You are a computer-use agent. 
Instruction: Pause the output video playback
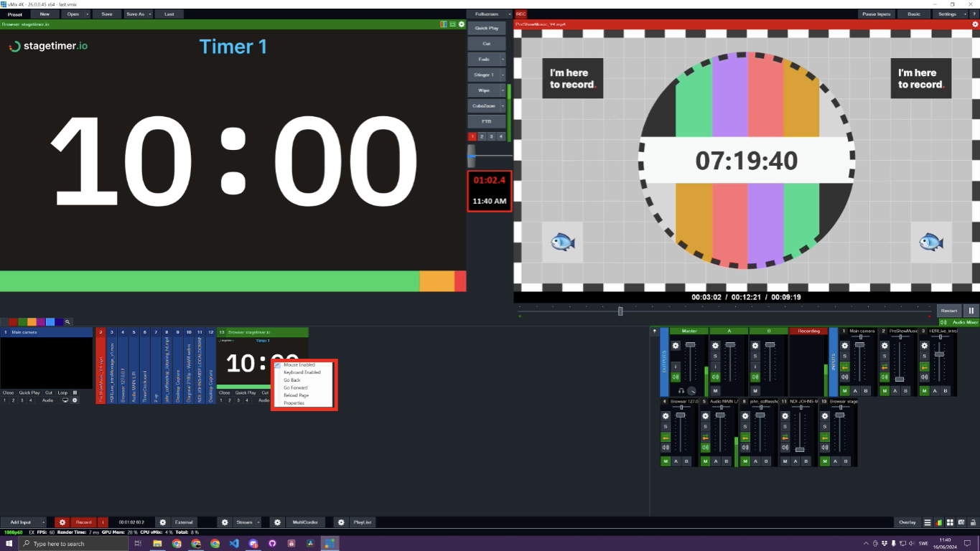point(971,311)
